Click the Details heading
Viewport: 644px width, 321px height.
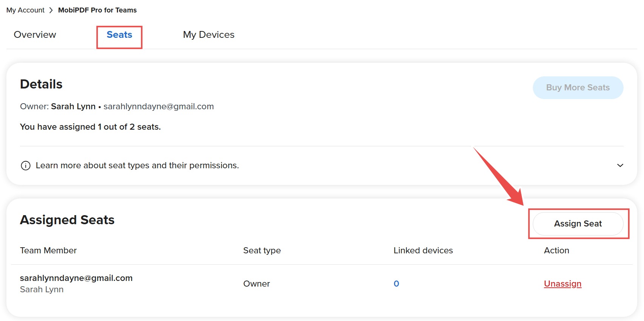[x=41, y=84]
